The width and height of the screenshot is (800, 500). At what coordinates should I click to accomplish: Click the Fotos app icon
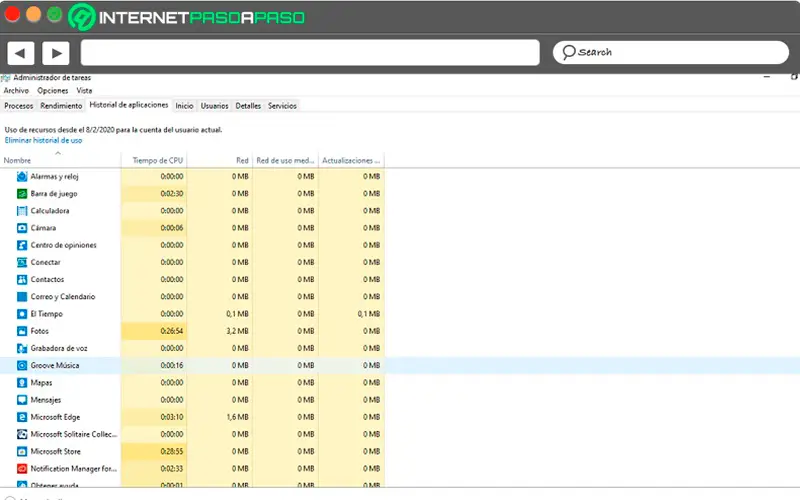[22, 331]
